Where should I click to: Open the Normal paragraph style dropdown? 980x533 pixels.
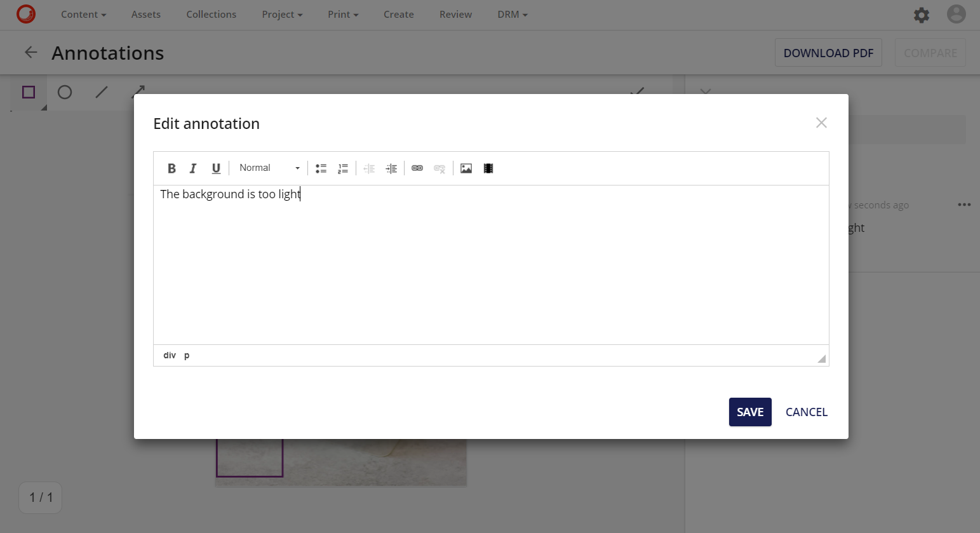(268, 168)
